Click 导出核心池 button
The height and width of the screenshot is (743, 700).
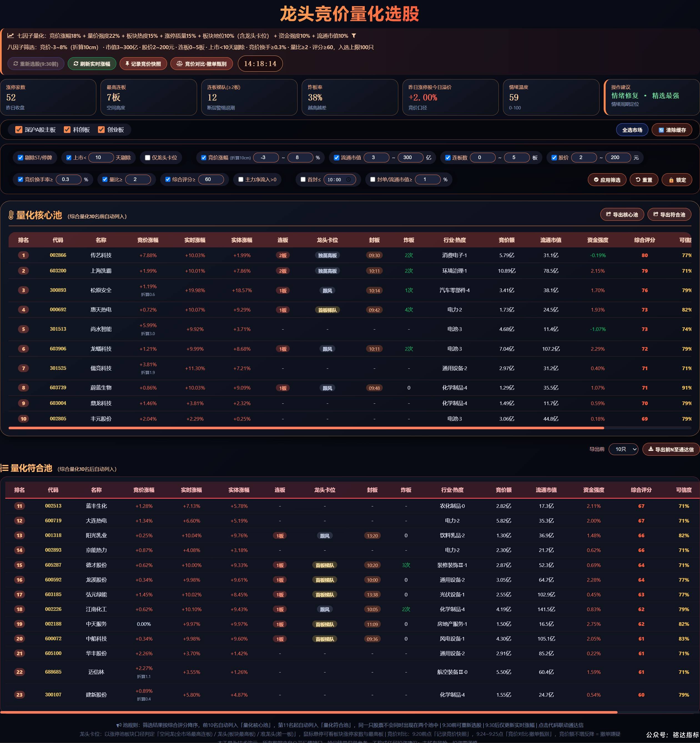(622, 215)
